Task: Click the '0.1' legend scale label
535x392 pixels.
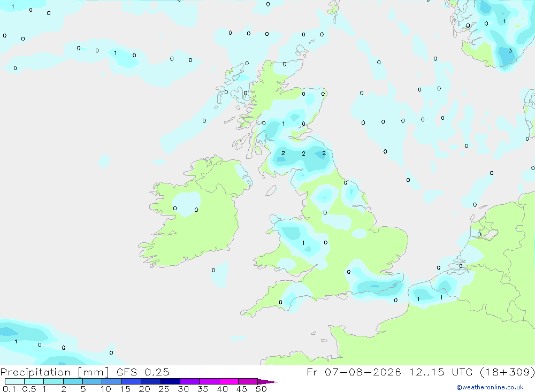Action: (9, 389)
